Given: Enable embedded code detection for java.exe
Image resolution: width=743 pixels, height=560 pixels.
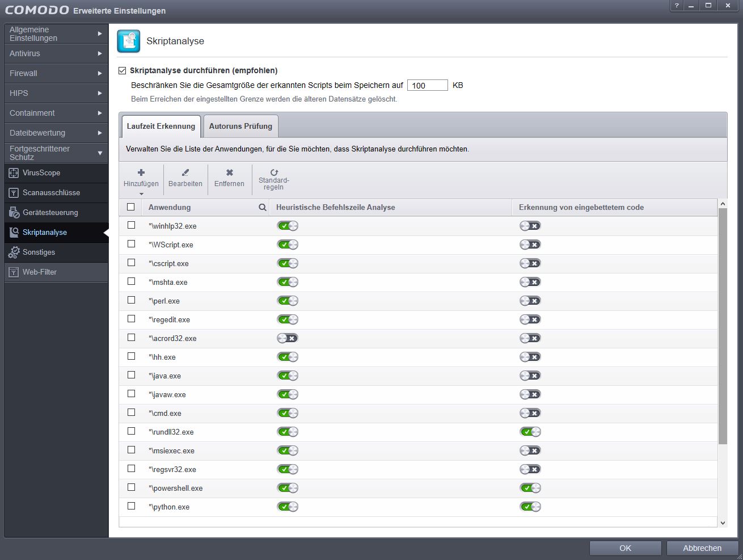Looking at the screenshot, I should (530, 376).
